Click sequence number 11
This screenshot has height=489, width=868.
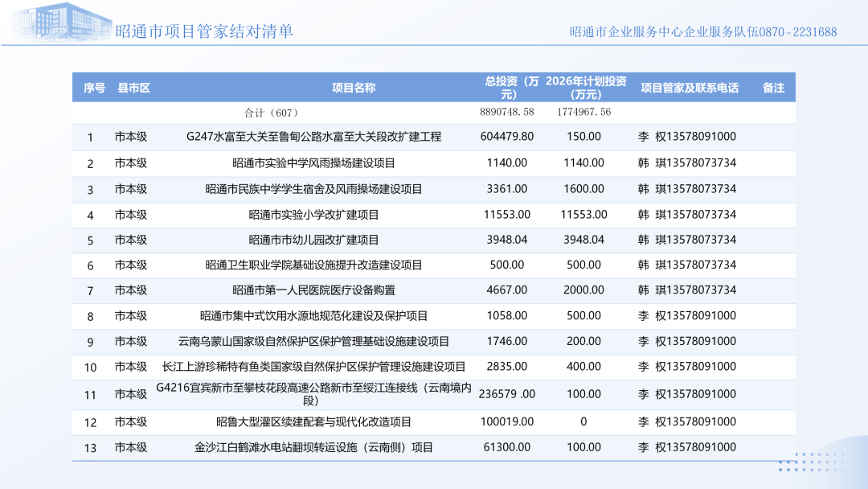(90, 396)
